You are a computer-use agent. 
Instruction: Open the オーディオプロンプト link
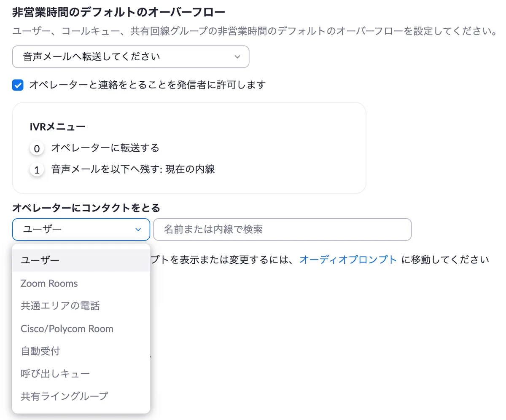tap(348, 259)
